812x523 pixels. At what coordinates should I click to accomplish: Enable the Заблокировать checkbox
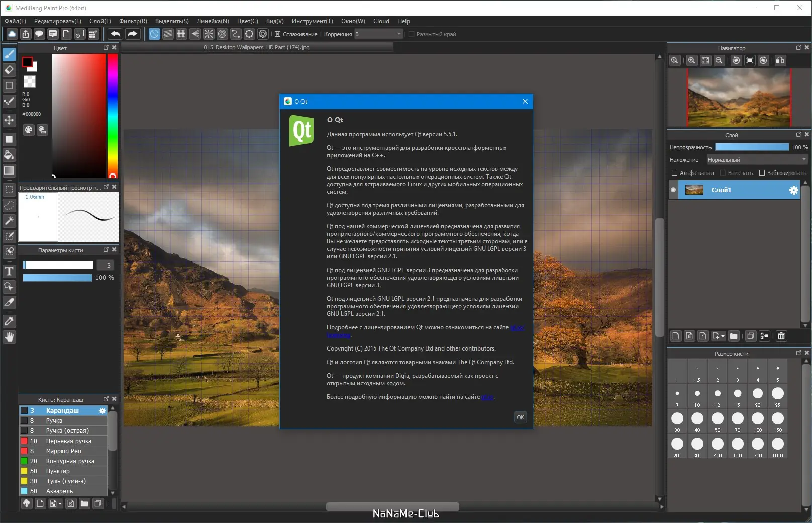762,173
